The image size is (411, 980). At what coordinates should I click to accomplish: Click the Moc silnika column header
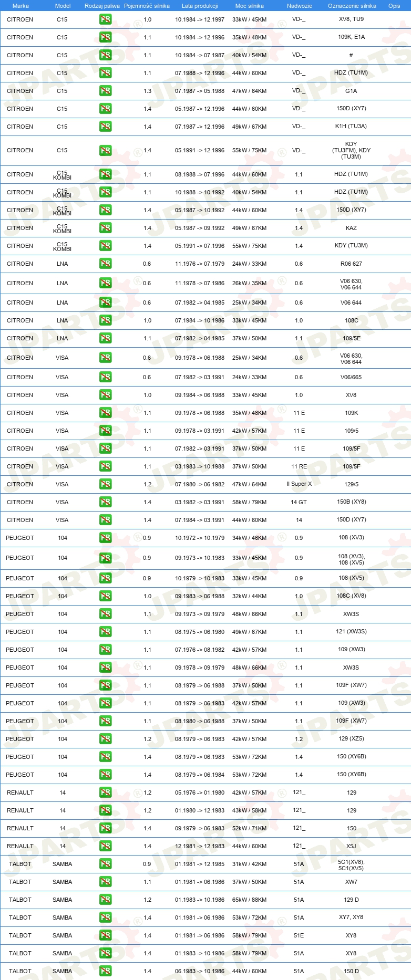click(x=250, y=6)
